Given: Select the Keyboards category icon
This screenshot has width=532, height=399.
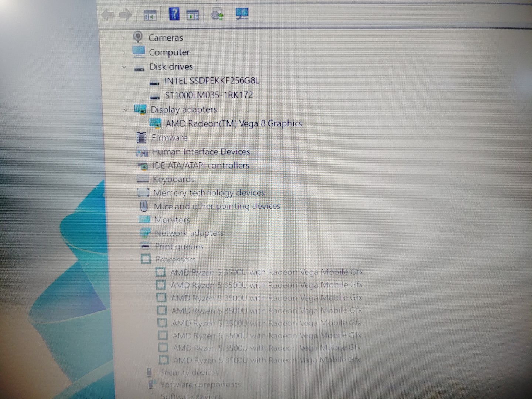Looking at the screenshot, I should pyautogui.click(x=143, y=180).
